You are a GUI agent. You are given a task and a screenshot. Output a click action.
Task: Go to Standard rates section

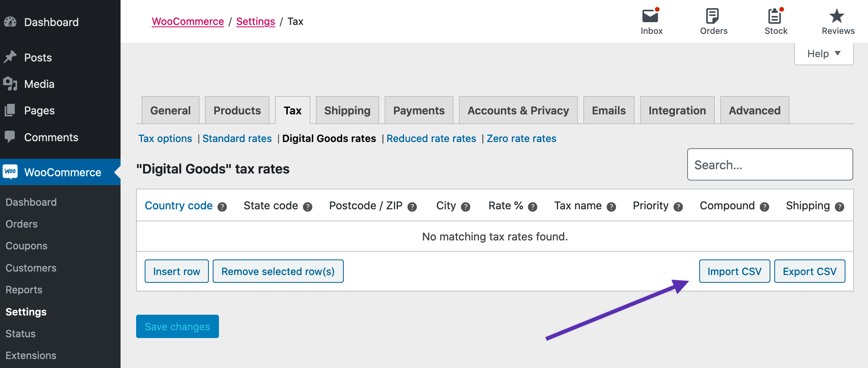tap(237, 138)
